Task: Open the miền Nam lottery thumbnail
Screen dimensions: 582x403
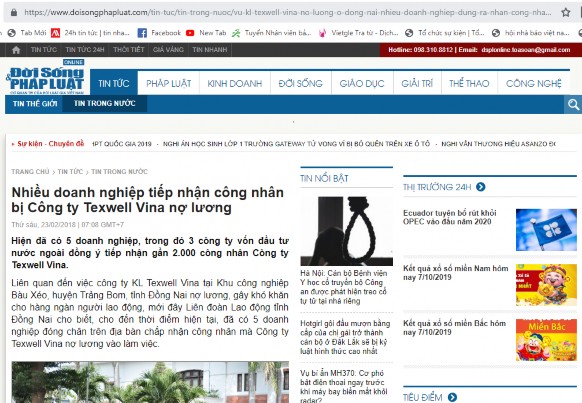Action: coord(546,285)
